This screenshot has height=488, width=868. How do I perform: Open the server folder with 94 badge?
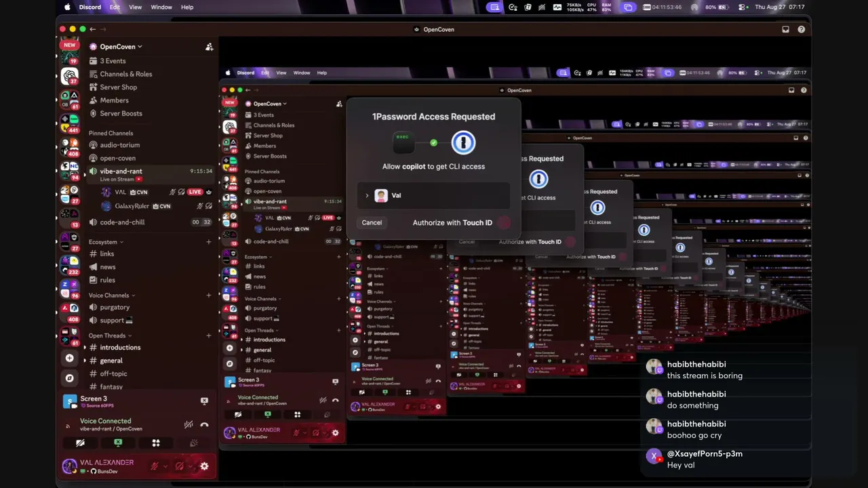pos(69,171)
